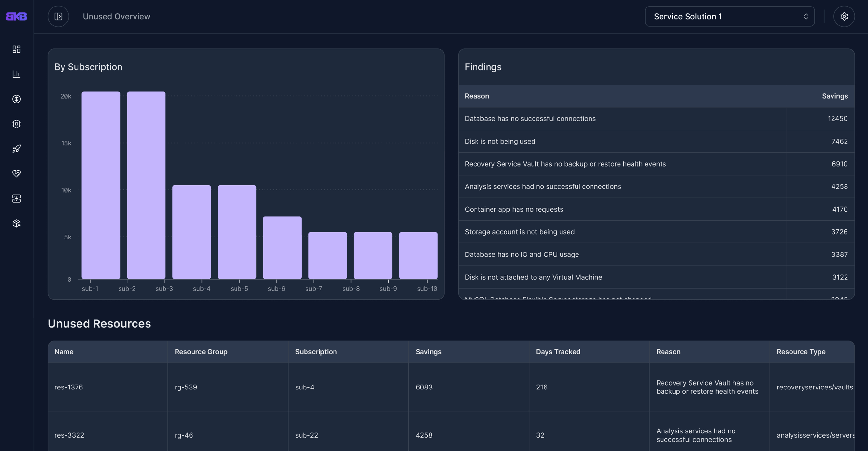Select 'Database has no successful connections' row
This screenshot has width=868, height=451.
click(656, 118)
